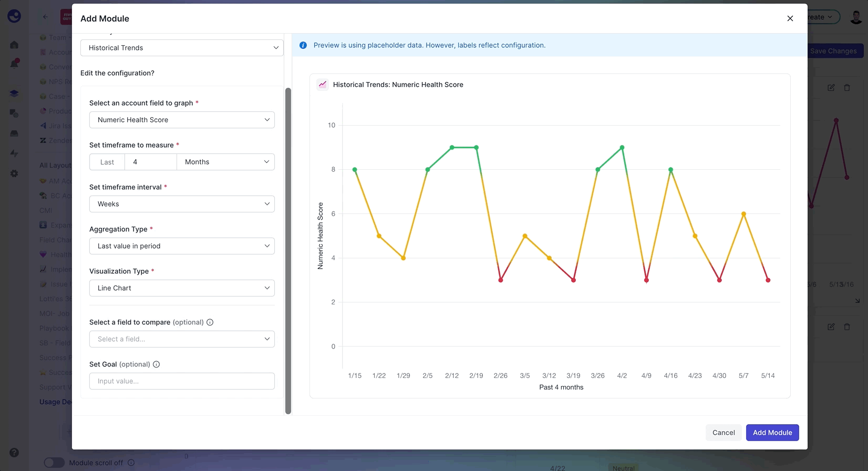This screenshot has width=868, height=471.
Task: Click the Past 4 months axis label
Action: (x=561, y=387)
